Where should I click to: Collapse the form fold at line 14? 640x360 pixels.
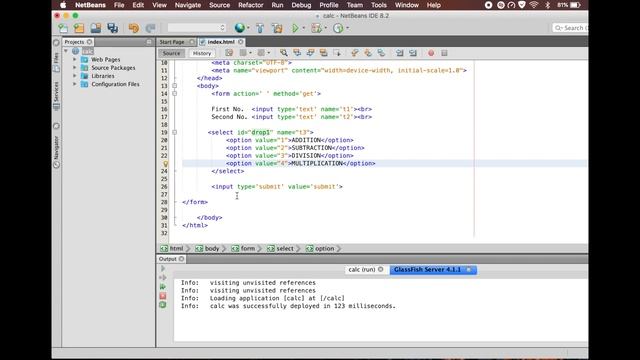(175, 94)
